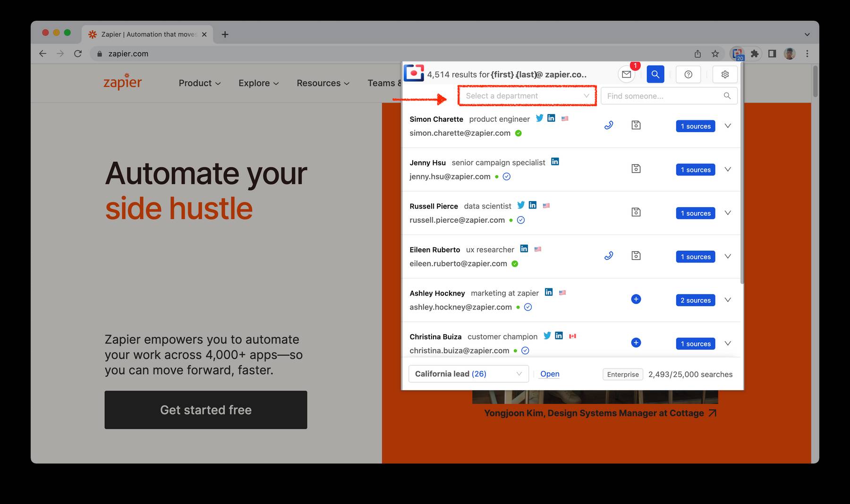Open Eileen Ruberto's LinkedIn icon
The height and width of the screenshot is (504, 850).
pyautogui.click(x=524, y=248)
